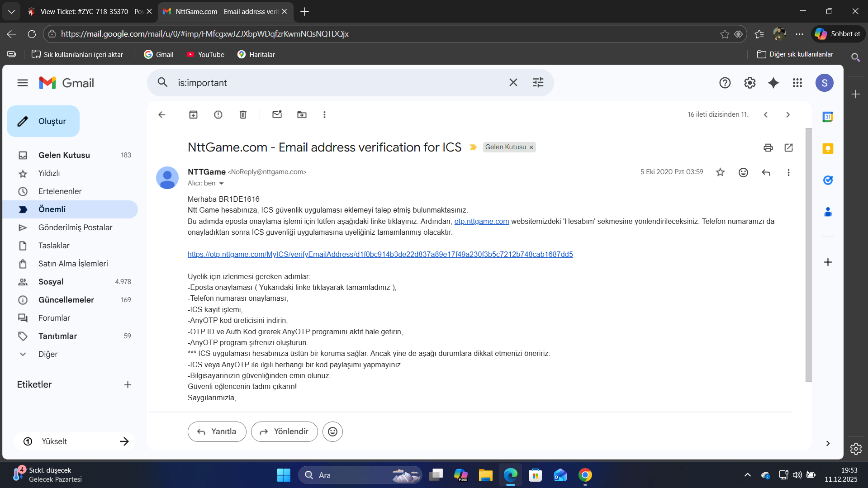Viewport: 868px width, 488px height.
Task: Click the taskbar Ara search box
Action: (x=360, y=475)
